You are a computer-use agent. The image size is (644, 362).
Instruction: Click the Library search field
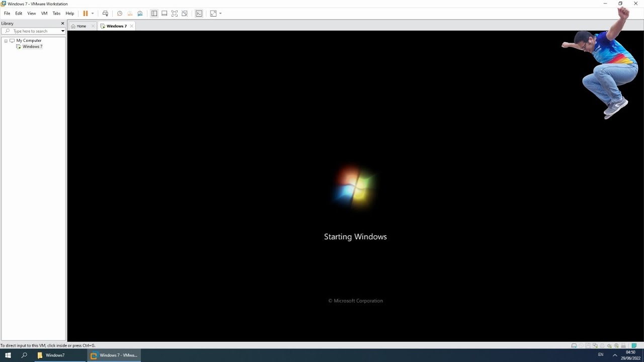coord(33,31)
